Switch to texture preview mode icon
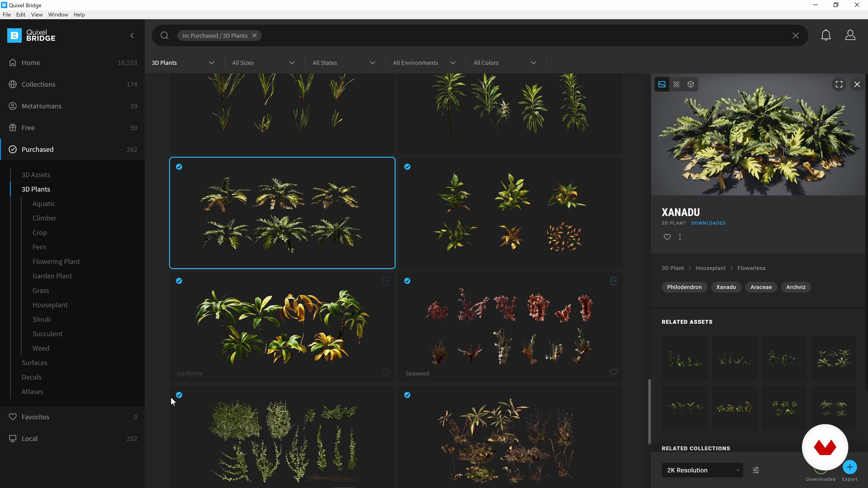 pos(676,84)
